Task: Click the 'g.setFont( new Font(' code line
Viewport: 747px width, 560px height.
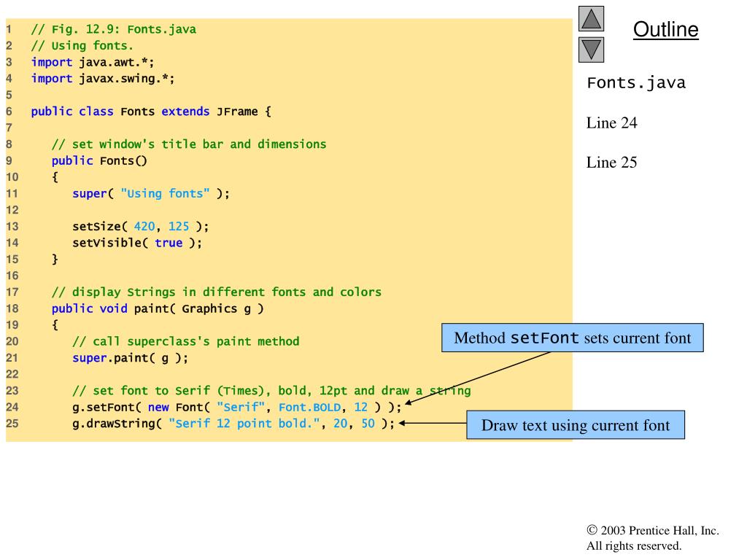Action: 237,407
